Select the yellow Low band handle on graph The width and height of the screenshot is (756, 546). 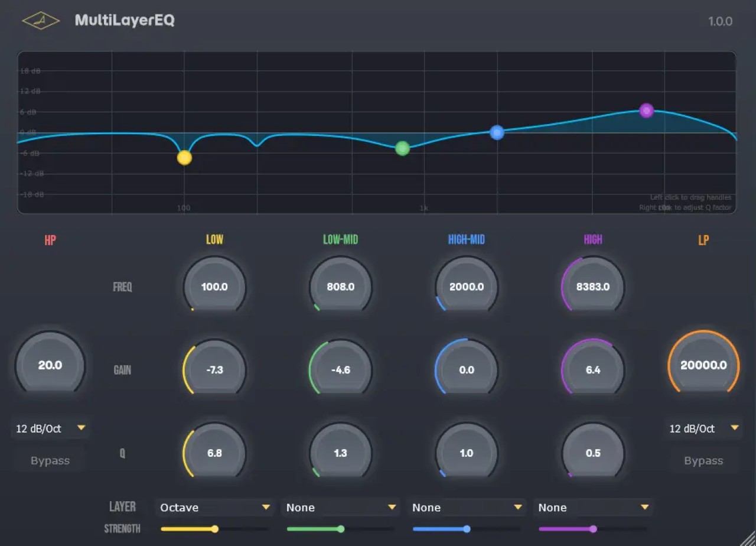tap(184, 158)
